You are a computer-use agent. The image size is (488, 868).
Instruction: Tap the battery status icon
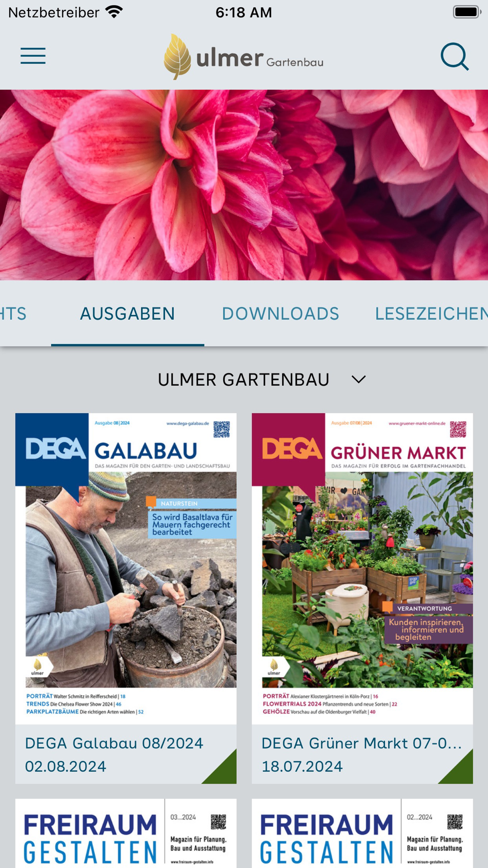point(467,12)
